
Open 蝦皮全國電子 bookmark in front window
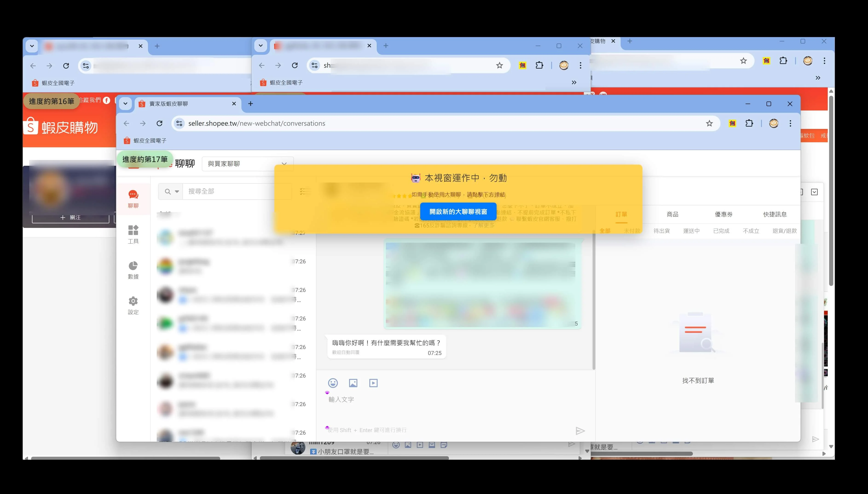tap(145, 140)
